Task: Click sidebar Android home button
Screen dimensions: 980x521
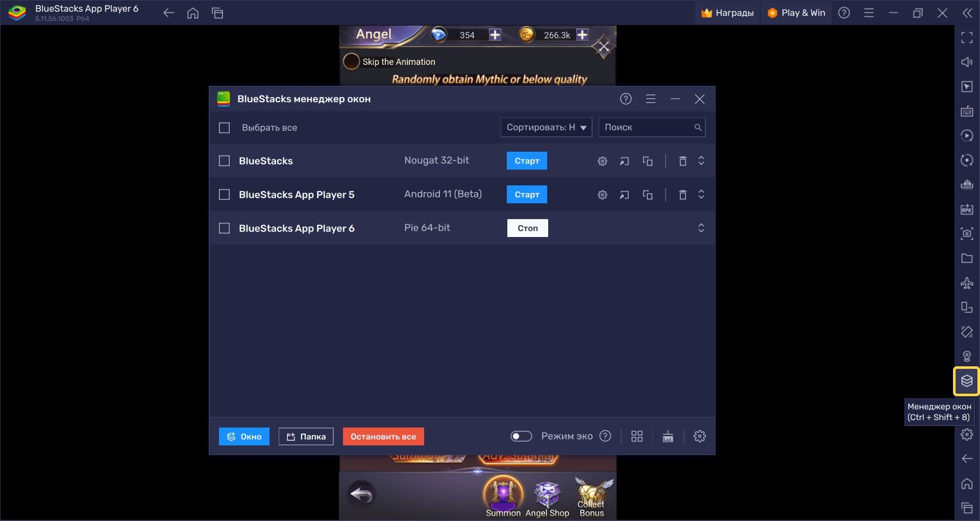Action: tap(967, 483)
